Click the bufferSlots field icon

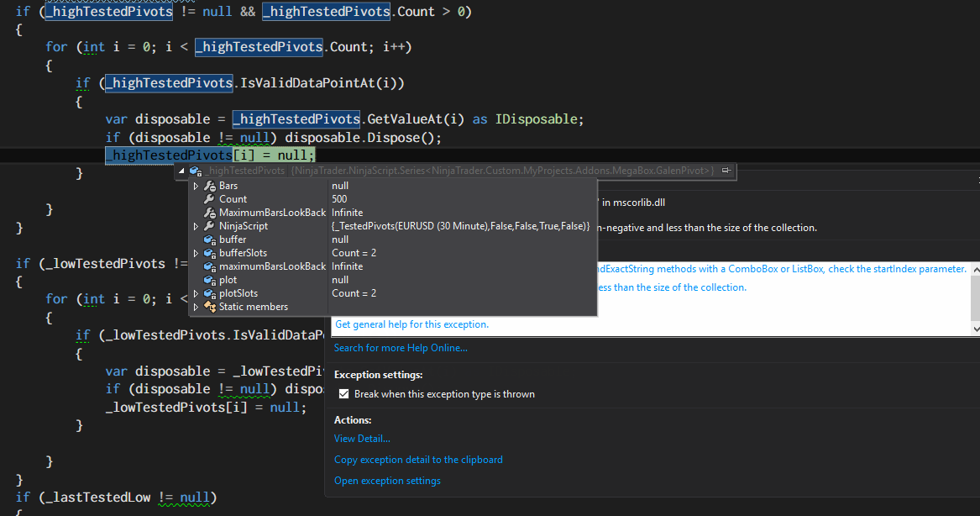coord(209,253)
